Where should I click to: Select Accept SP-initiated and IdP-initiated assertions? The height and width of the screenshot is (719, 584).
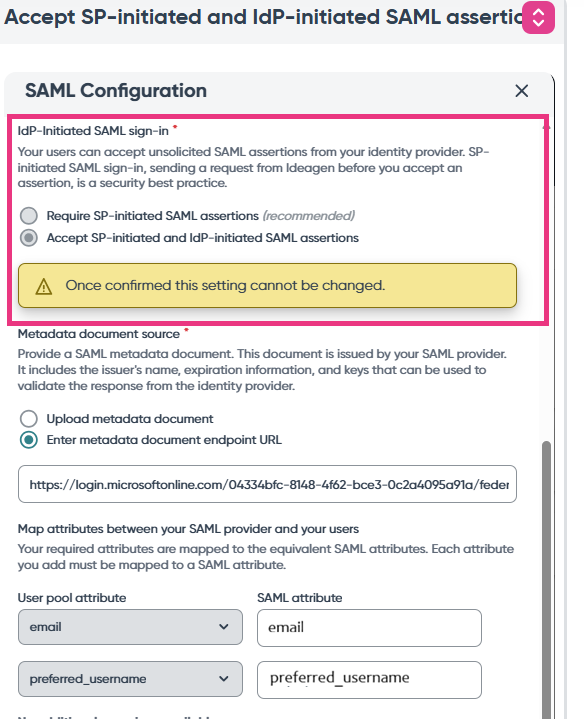[29, 238]
